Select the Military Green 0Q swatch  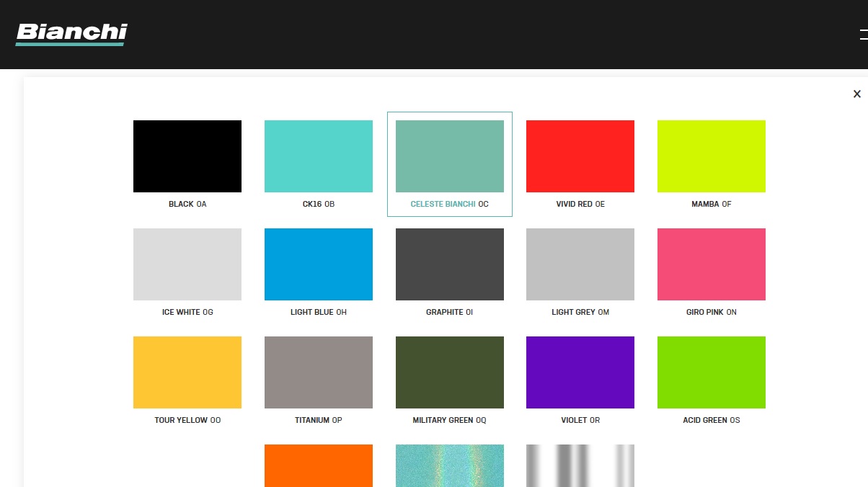(450, 372)
